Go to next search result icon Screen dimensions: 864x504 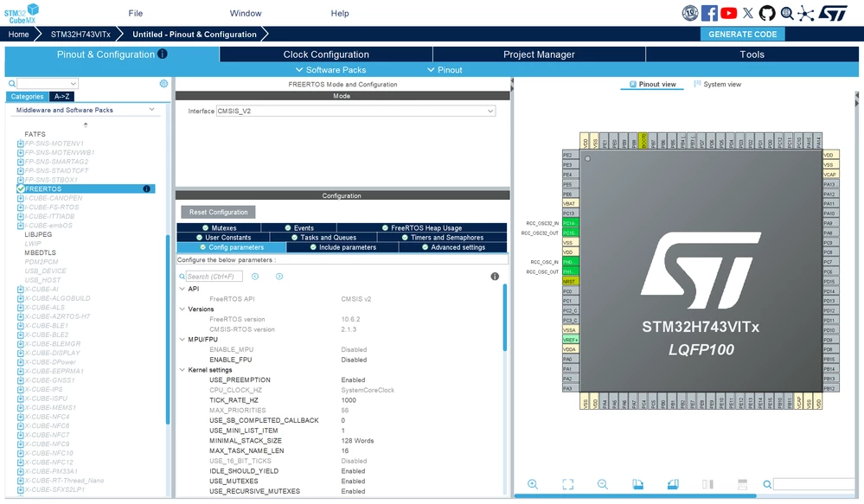click(279, 277)
